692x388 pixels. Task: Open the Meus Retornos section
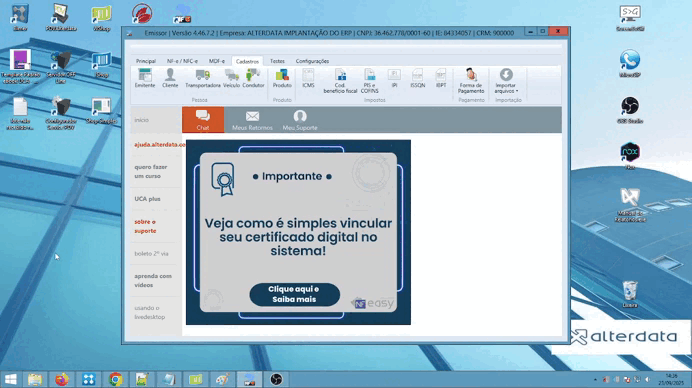click(252, 120)
